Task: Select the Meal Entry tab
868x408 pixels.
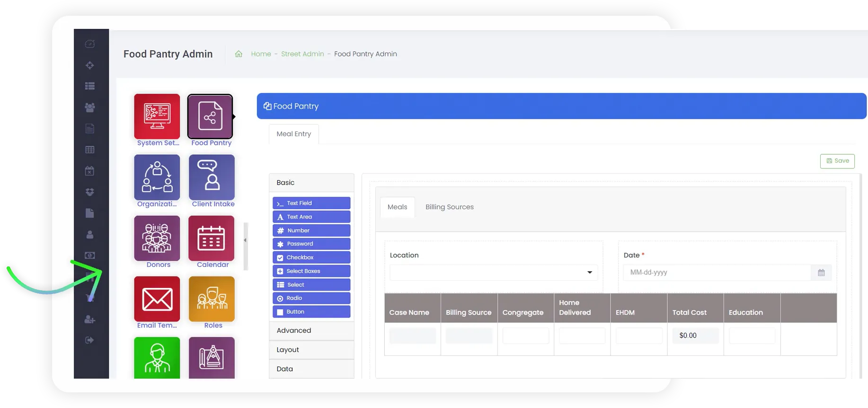Action: [293, 134]
